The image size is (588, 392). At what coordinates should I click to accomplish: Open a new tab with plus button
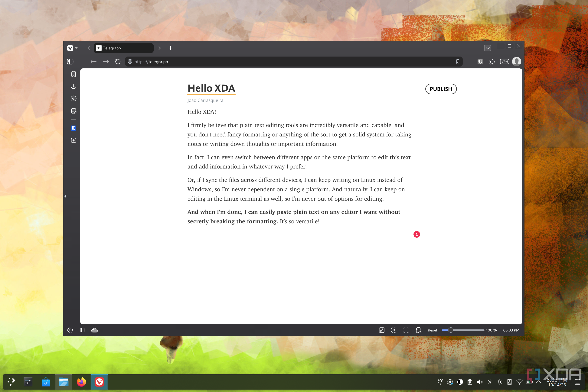171,48
